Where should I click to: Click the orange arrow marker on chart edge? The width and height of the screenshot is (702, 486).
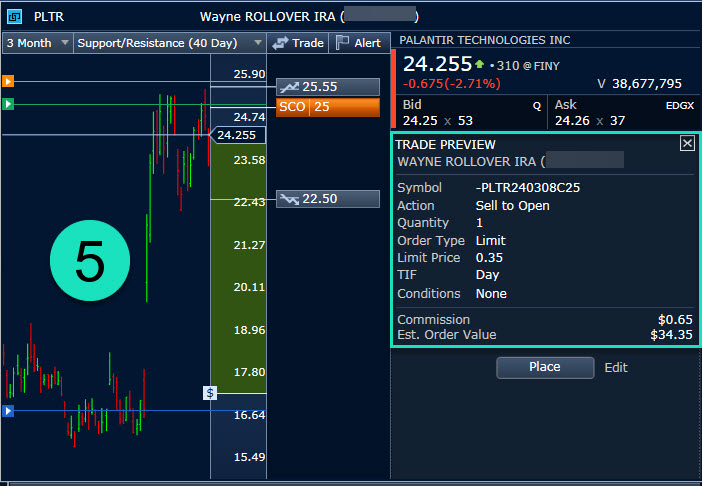[x=8, y=82]
